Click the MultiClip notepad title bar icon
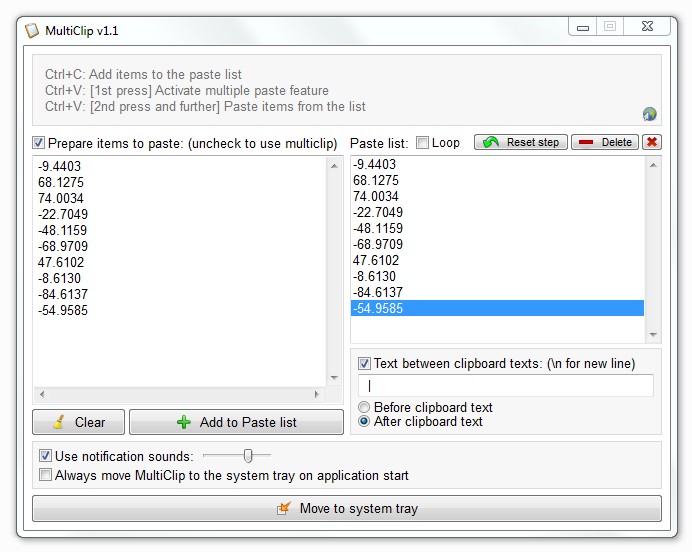 pos(32,30)
